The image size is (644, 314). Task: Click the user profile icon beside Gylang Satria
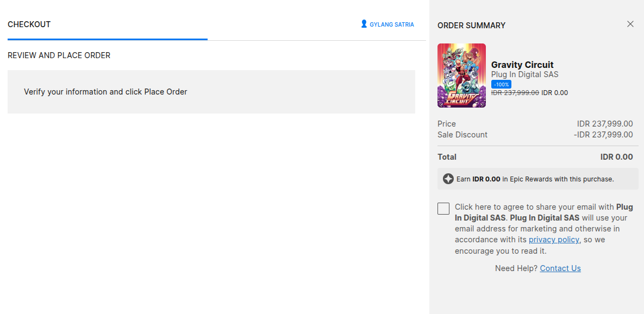(364, 24)
